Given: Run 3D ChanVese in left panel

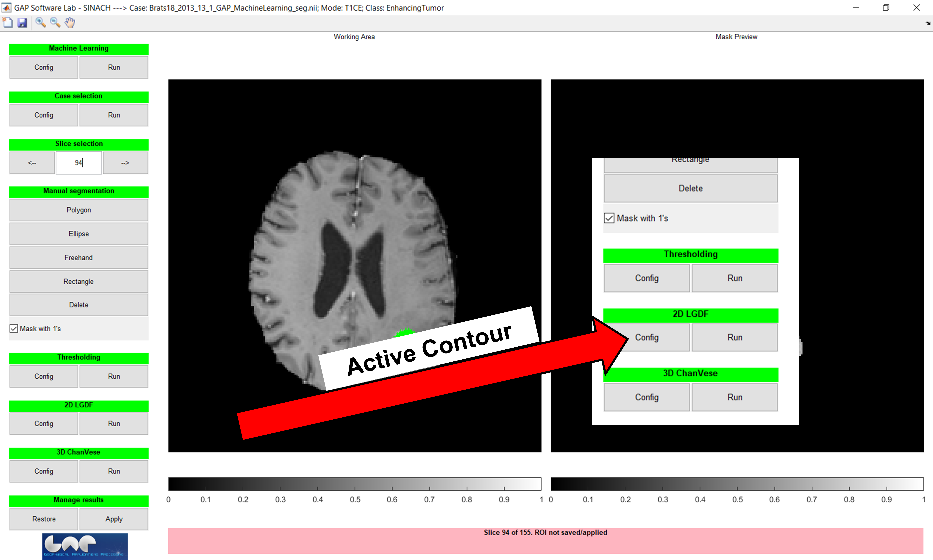Looking at the screenshot, I should (x=114, y=471).
